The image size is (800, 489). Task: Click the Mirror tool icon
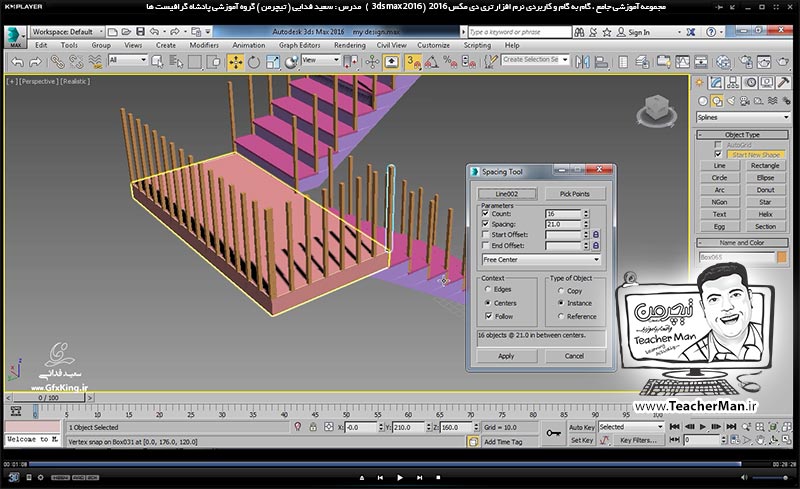(582, 62)
